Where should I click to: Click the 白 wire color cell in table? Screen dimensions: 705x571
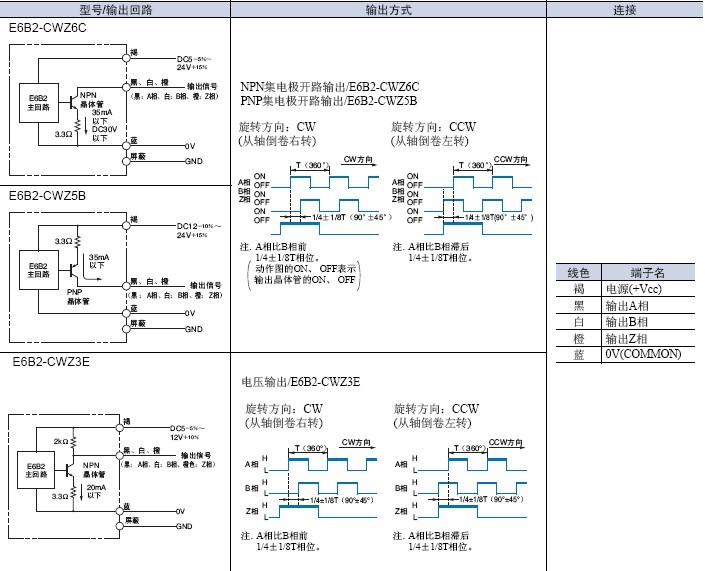pyautogui.click(x=579, y=322)
